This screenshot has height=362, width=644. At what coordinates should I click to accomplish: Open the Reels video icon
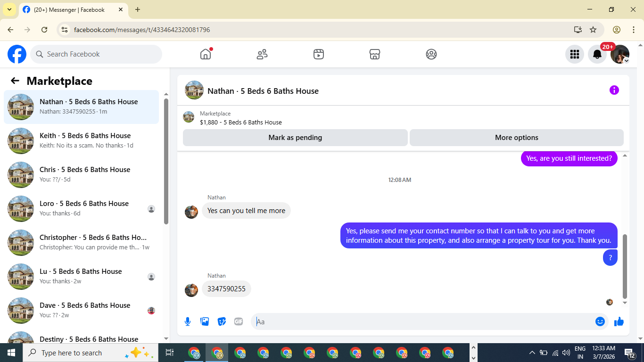coord(319,54)
